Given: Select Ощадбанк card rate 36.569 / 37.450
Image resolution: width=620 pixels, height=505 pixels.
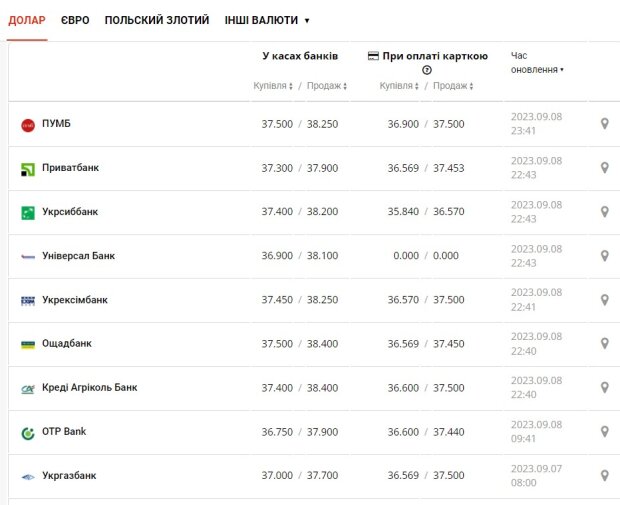Looking at the screenshot, I should [x=426, y=344].
